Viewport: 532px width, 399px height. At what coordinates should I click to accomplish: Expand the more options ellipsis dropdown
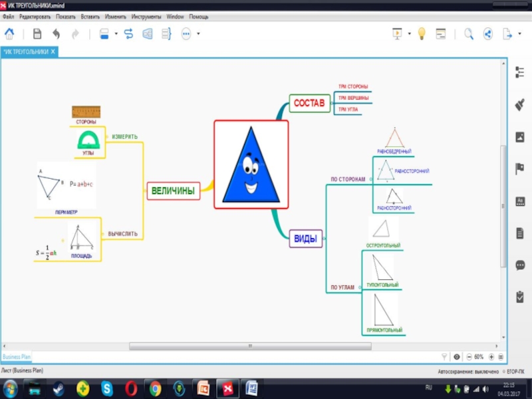(x=198, y=34)
